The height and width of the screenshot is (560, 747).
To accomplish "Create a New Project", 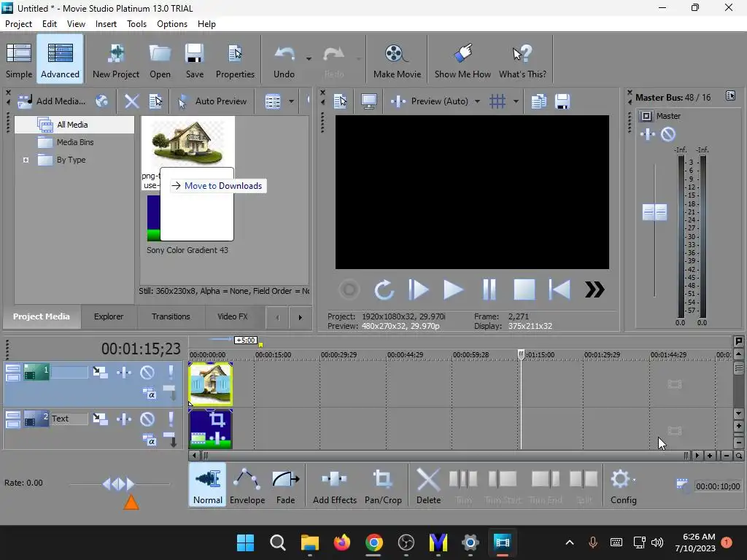I will click(116, 61).
